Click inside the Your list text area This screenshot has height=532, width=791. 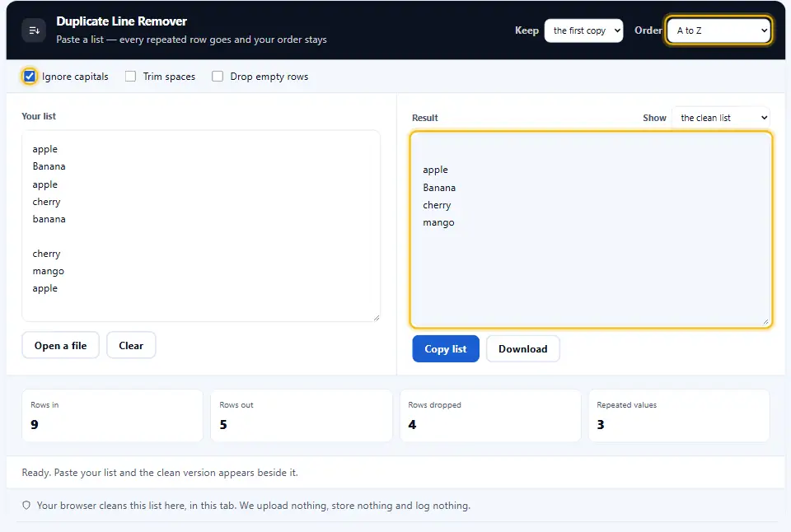[x=201, y=226]
